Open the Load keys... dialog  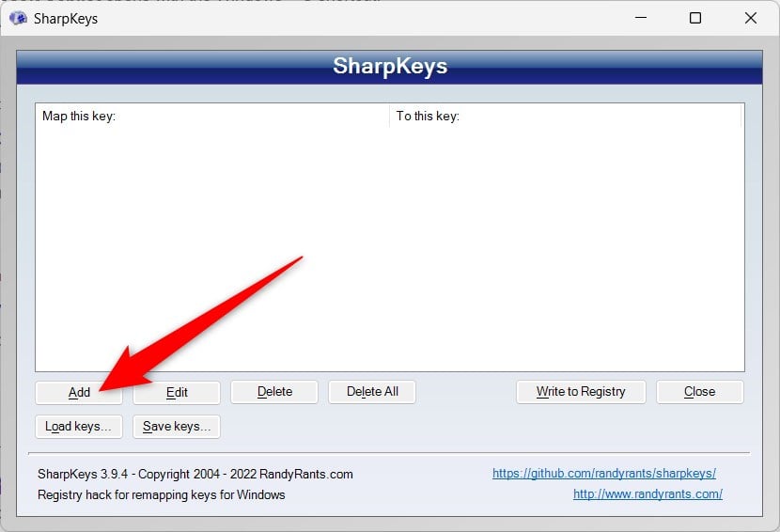pos(79,427)
